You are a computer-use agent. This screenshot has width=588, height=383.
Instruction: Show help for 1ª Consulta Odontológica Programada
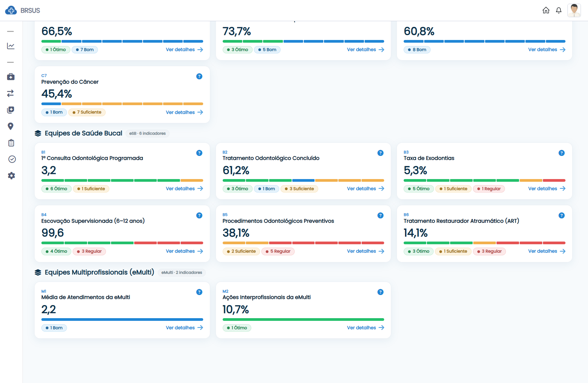[x=199, y=153]
